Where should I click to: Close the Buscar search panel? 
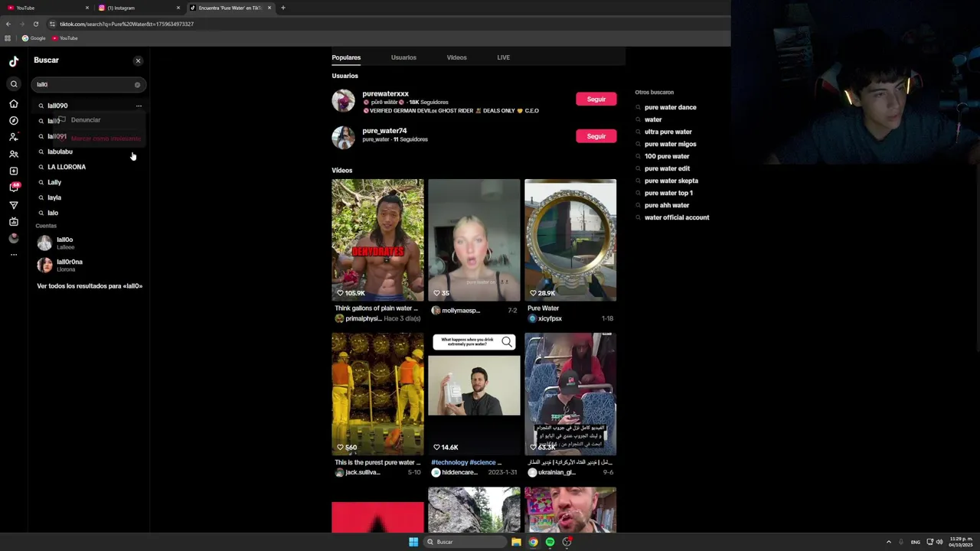click(138, 60)
